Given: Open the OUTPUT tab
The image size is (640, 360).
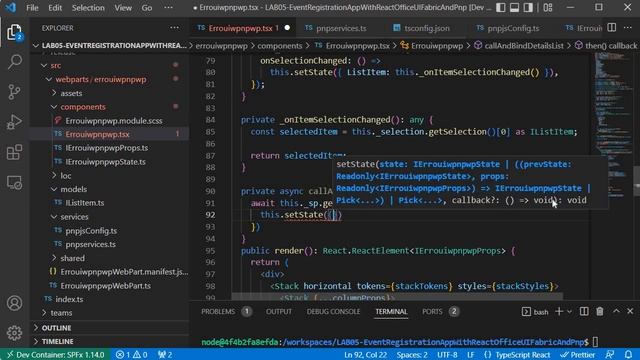Looking at the screenshot, I should (279, 311).
